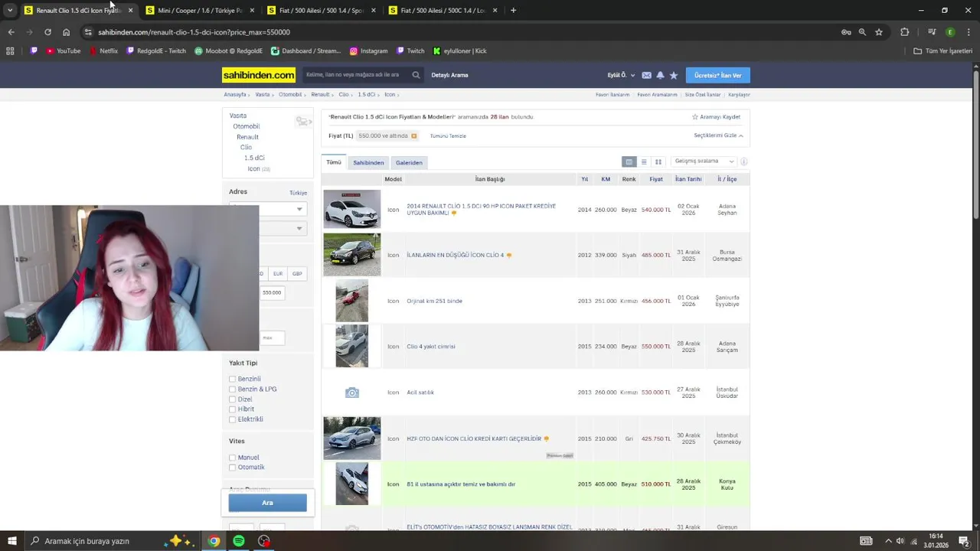Screen dimensions: 980x551
Task: Switch to Fiat 500 1.4 Sport browser tab
Action: [x=321, y=10]
